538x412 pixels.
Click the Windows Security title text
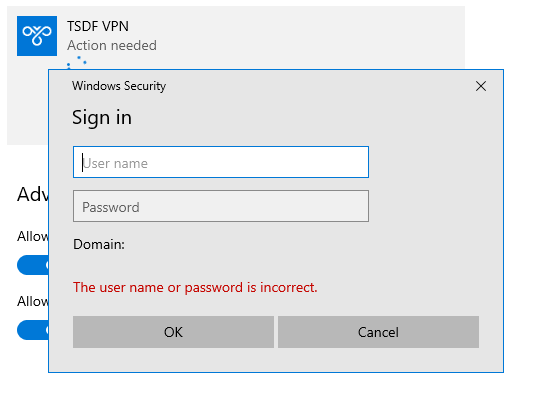[x=119, y=86]
